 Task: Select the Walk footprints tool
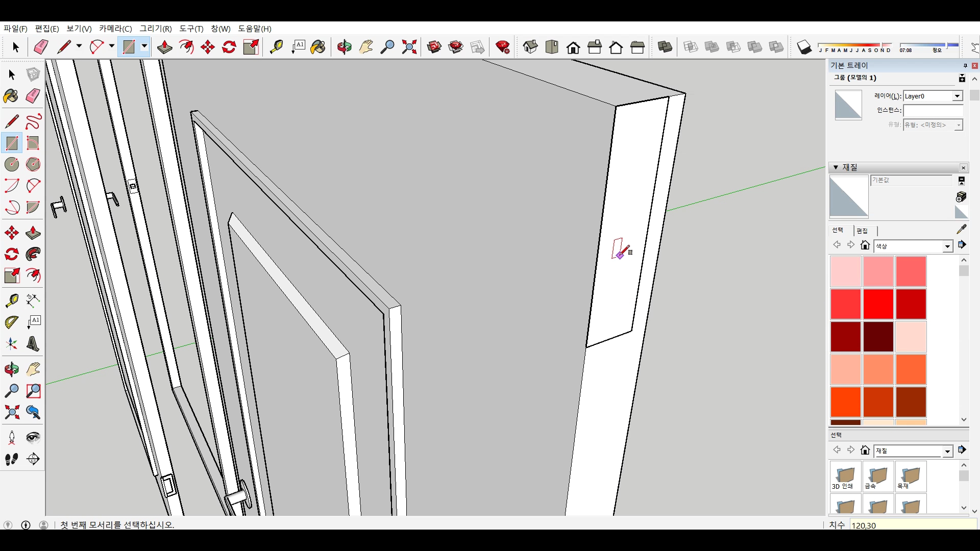point(11,459)
